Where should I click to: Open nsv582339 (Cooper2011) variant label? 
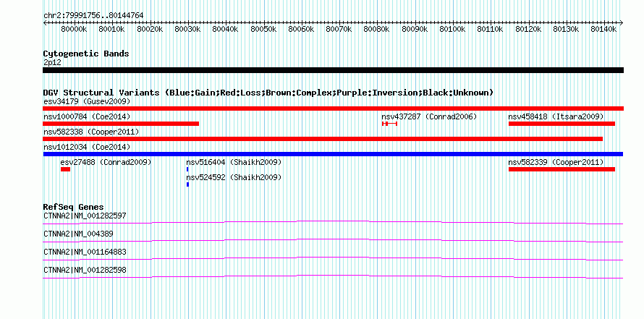coord(556,162)
